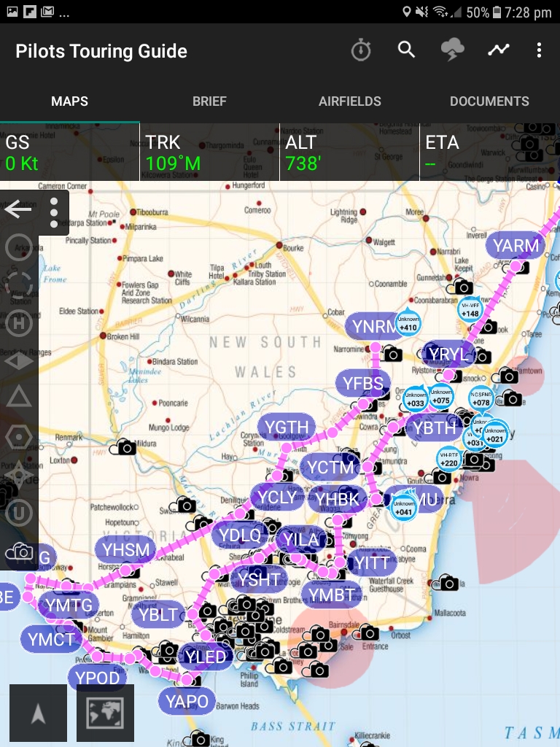Screen dimensions: 560x747
Task: Open the side toolbar three-dot menu
Action: coord(54,212)
